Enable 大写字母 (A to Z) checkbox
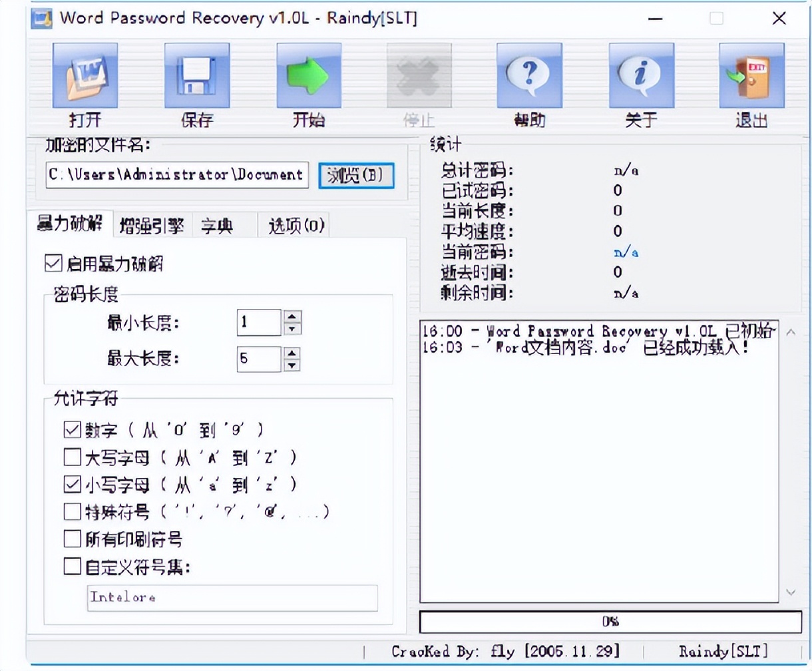This screenshot has height=671, width=812. (72, 457)
